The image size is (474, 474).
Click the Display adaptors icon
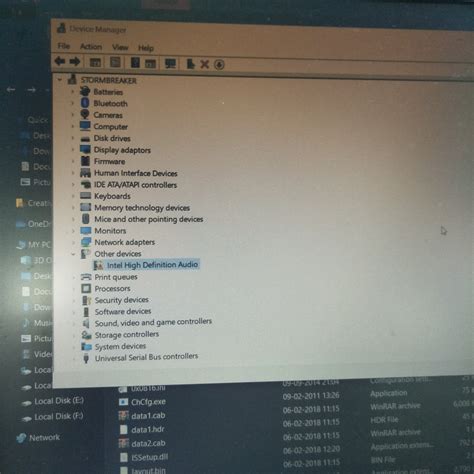tap(85, 149)
